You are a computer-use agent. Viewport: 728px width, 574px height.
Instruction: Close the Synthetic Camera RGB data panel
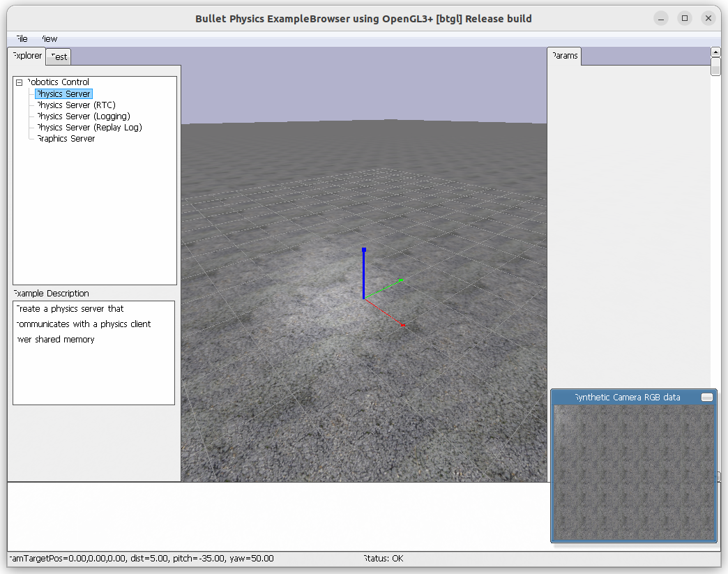(706, 397)
